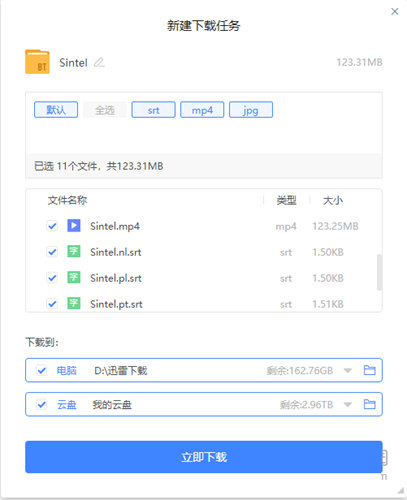The image size is (407, 500).
Task: Click the 123.25MB size value
Action: (x=335, y=226)
